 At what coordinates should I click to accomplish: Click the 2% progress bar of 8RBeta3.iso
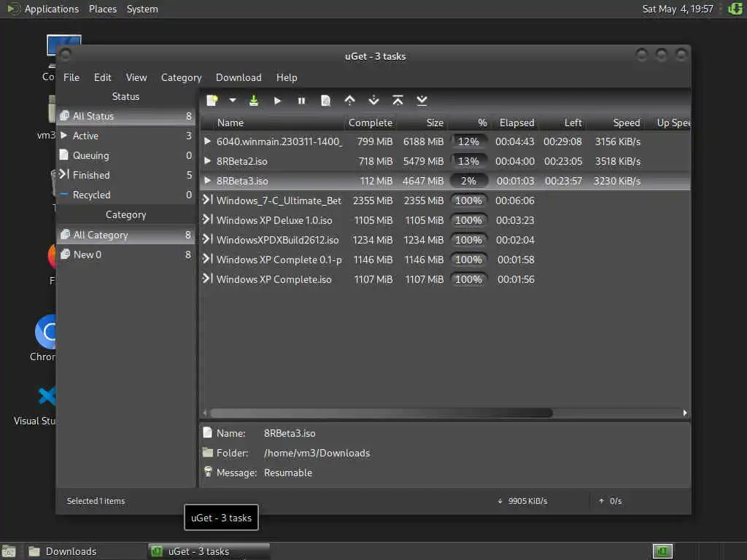[x=469, y=181]
